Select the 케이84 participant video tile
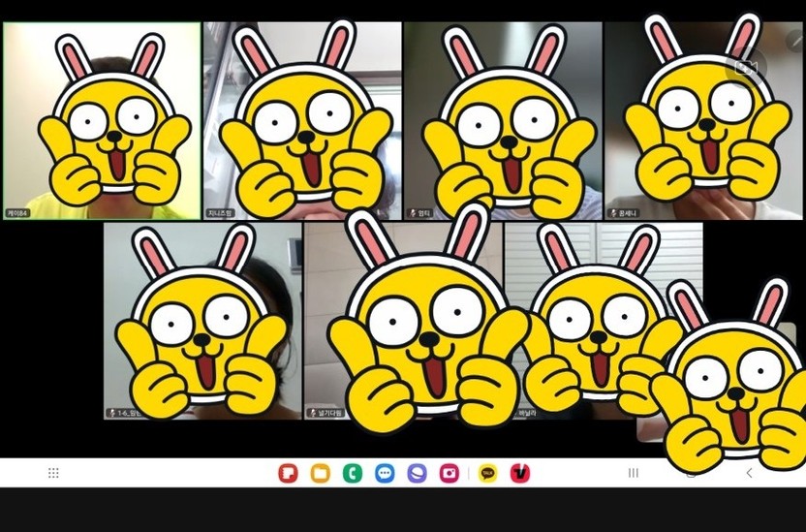806x532 pixels. coord(102,121)
